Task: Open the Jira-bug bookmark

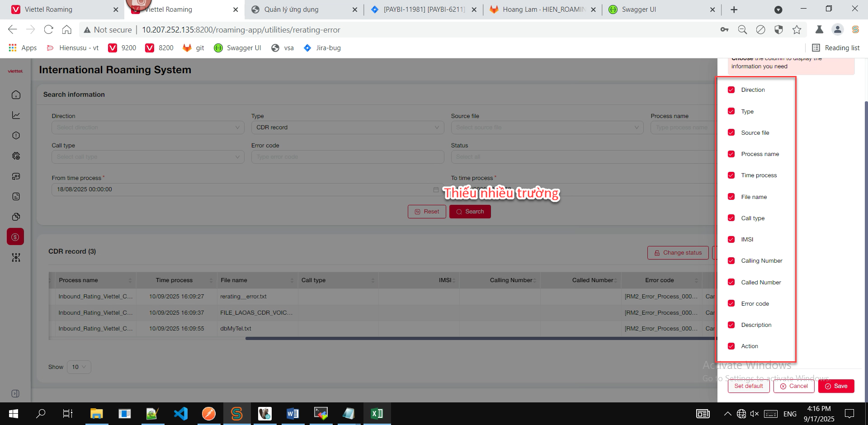Action: (322, 48)
